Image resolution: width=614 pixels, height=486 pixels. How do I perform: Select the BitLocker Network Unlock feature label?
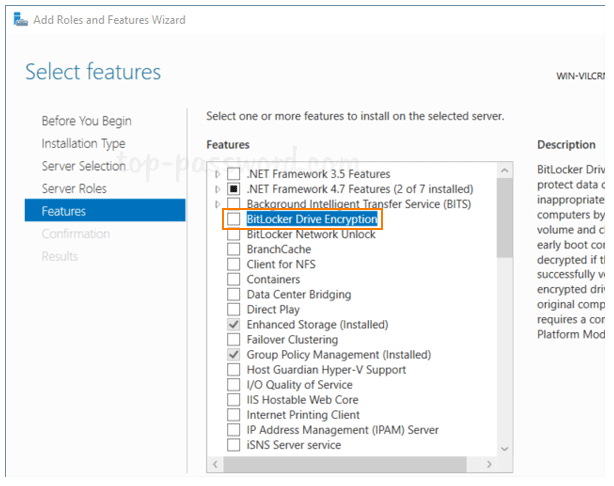pyautogui.click(x=311, y=234)
